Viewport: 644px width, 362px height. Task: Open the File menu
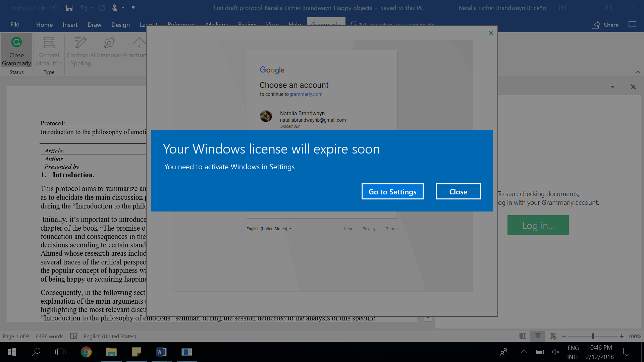click(15, 24)
